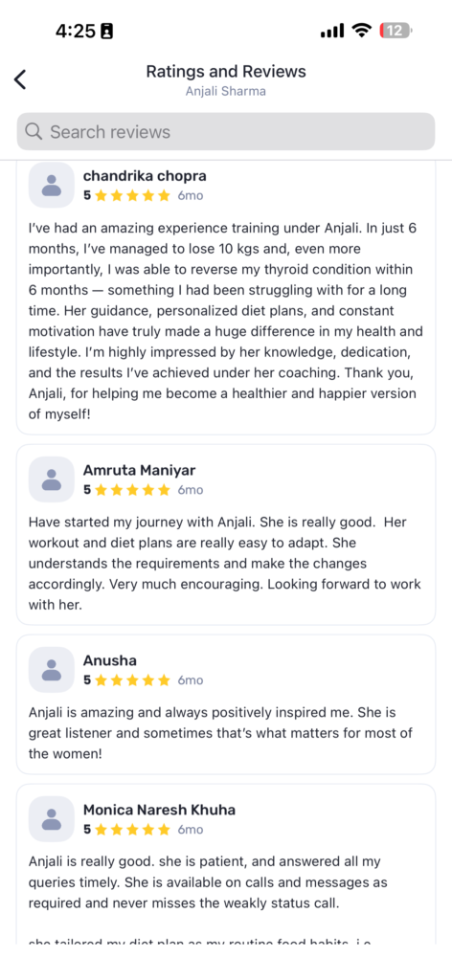Tap Anusha's five-star rating
Viewport: 452px width, 980px height.
(x=127, y=680)
